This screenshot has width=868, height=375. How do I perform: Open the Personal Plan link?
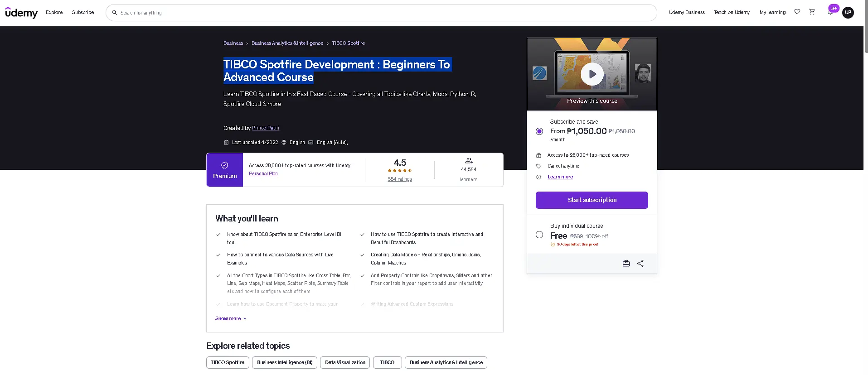(x=263, y=174)
